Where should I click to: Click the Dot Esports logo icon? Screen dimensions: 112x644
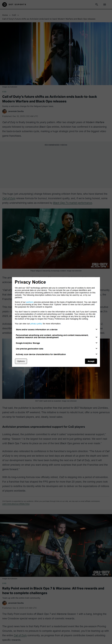coord(5,5)
